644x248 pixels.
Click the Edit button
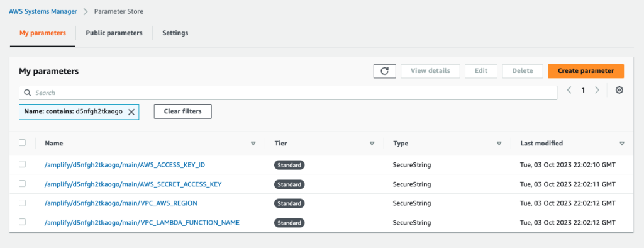pyautogui.click(x=481, y=70)
